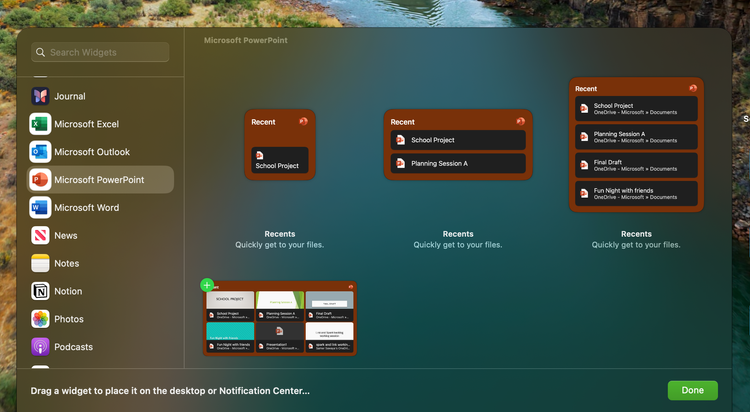Click the green Planning Session A thumbnail card

pos(280,306)
